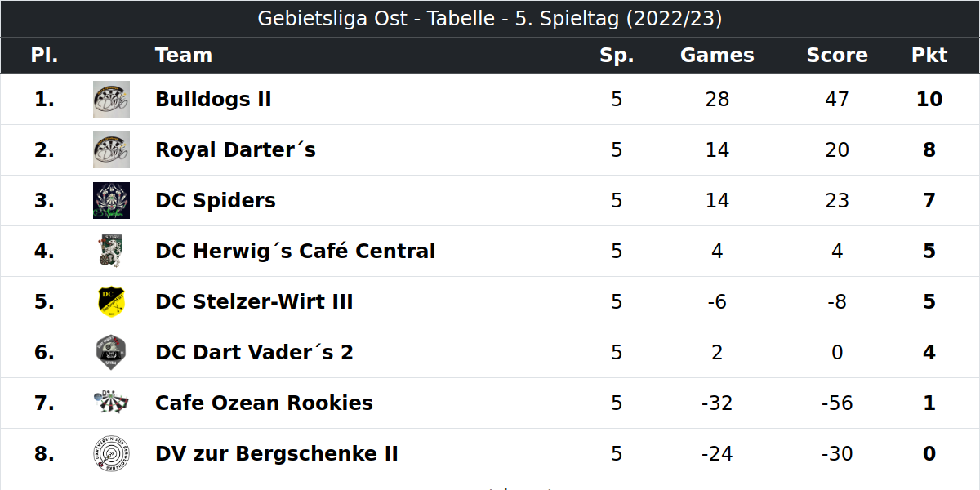The height and width of the screenshot is (490, 980).
Task: Click the DC Stelzer-Wirt III yellow badge
Action: pos(111,302)
